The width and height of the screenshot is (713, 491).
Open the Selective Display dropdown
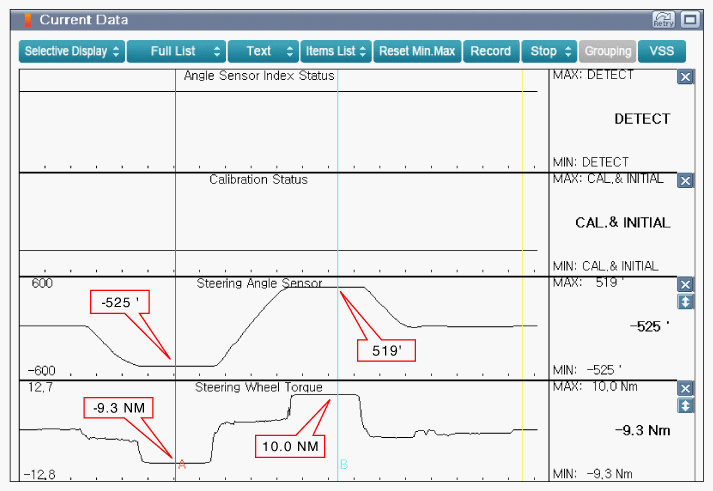coord(72,51)
